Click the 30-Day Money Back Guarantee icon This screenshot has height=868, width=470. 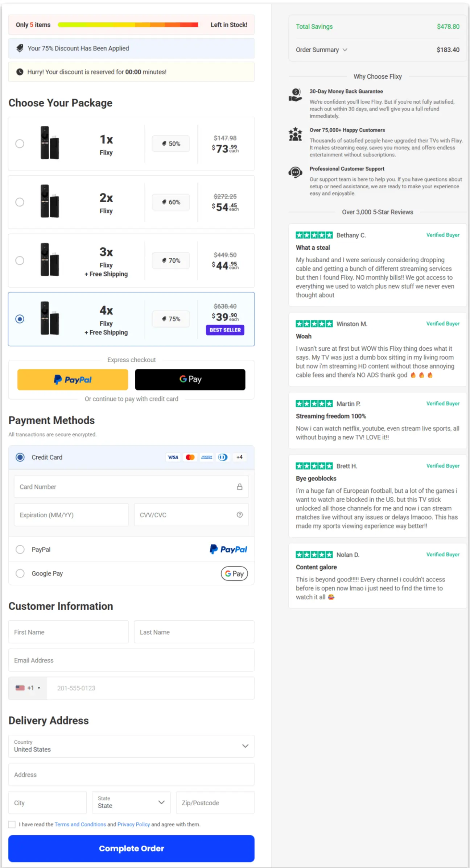tap(295, 95)
